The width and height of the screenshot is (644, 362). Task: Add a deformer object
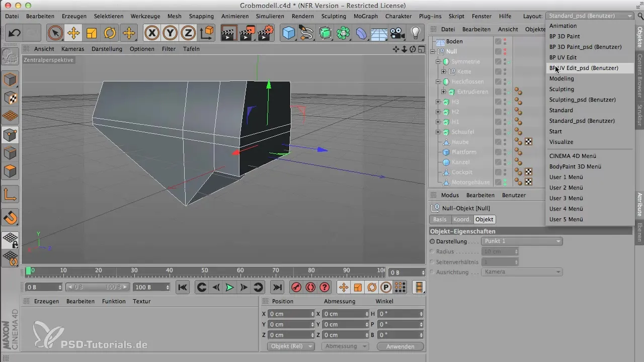[x=361, y=33]
